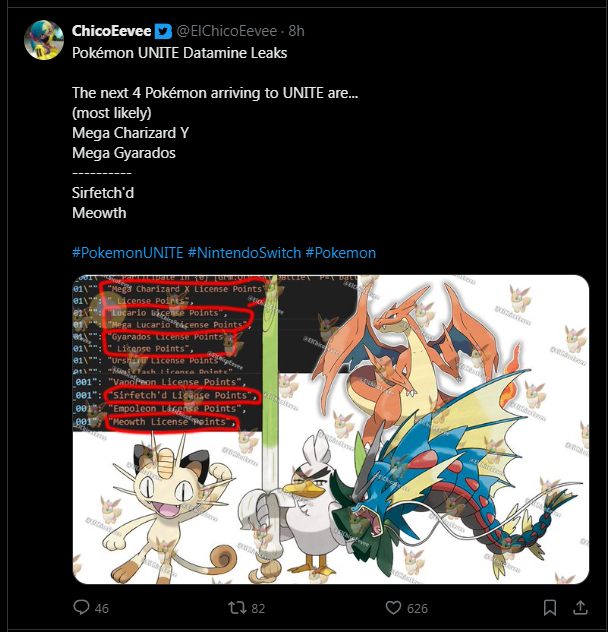Click the share upload icon
The image size is (608, 632).
tap(580, 607)
